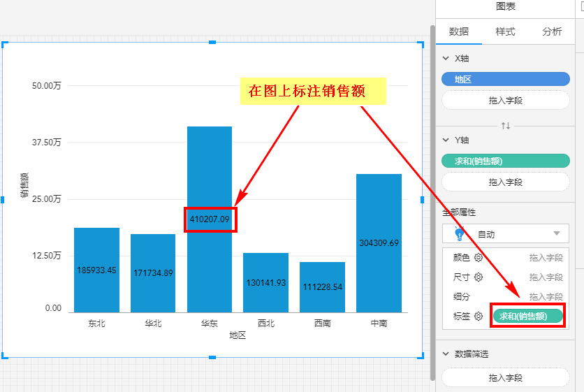Select the 数据 tab
Viewport: 584px width, 392px height.
click(459, 31)
